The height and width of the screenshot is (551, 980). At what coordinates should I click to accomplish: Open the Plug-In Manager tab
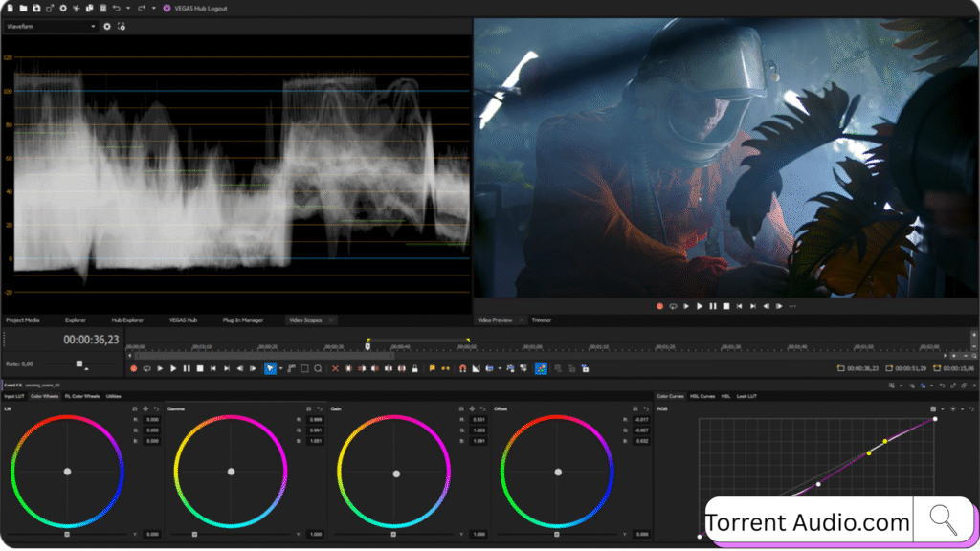(242, 320)
